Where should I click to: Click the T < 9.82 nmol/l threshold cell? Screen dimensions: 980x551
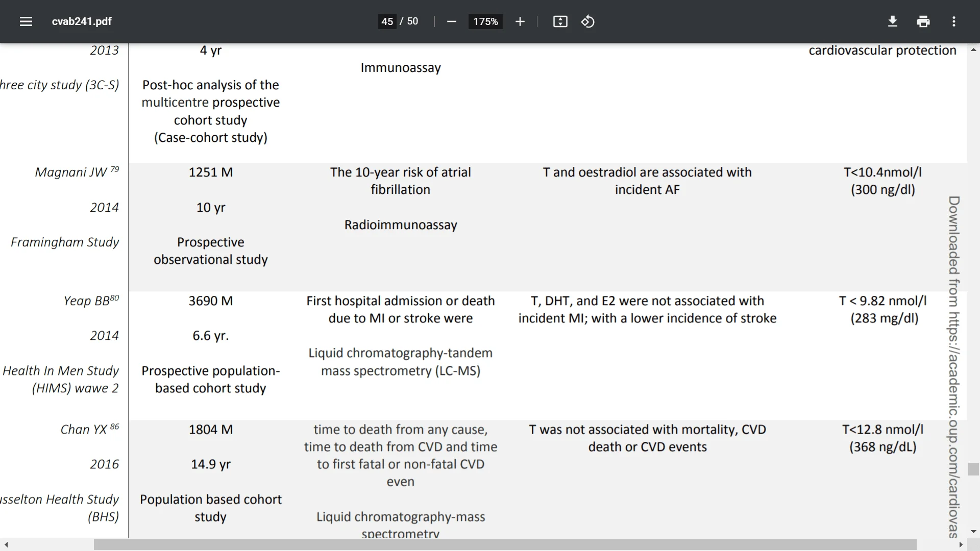[x=883, y=301]
